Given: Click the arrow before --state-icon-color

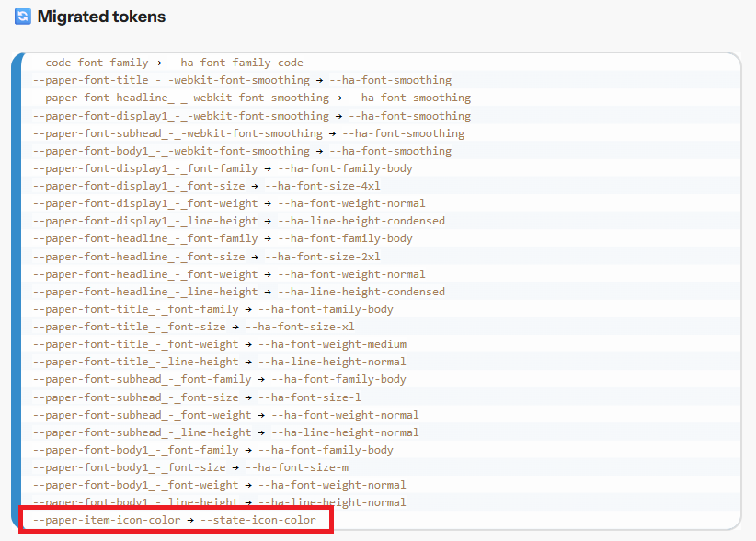Looking at the screenshot, I should click(x=190, y=520).
